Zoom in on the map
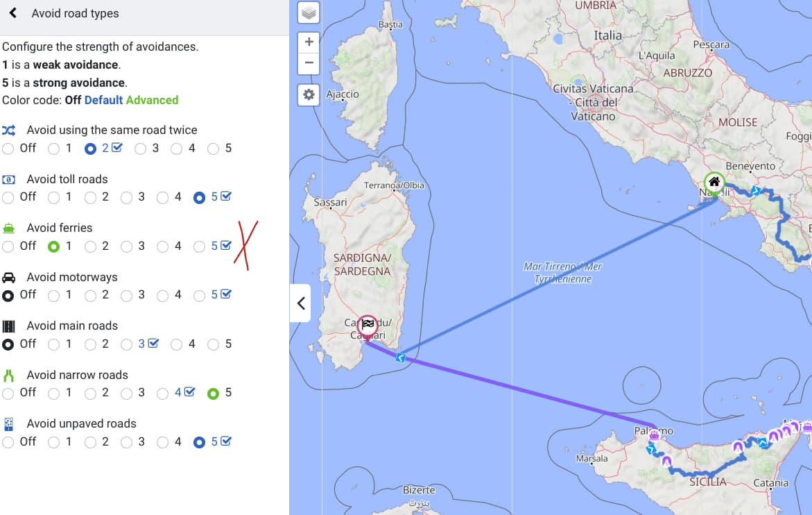The width and height of the screenshot is (812, 515). [309, 42]
